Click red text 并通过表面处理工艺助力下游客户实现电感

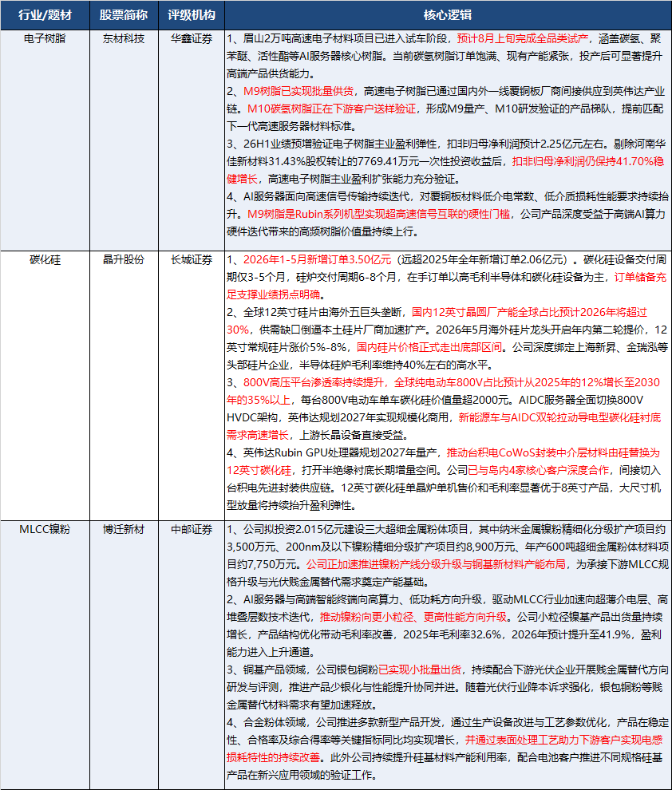[563, 740]
